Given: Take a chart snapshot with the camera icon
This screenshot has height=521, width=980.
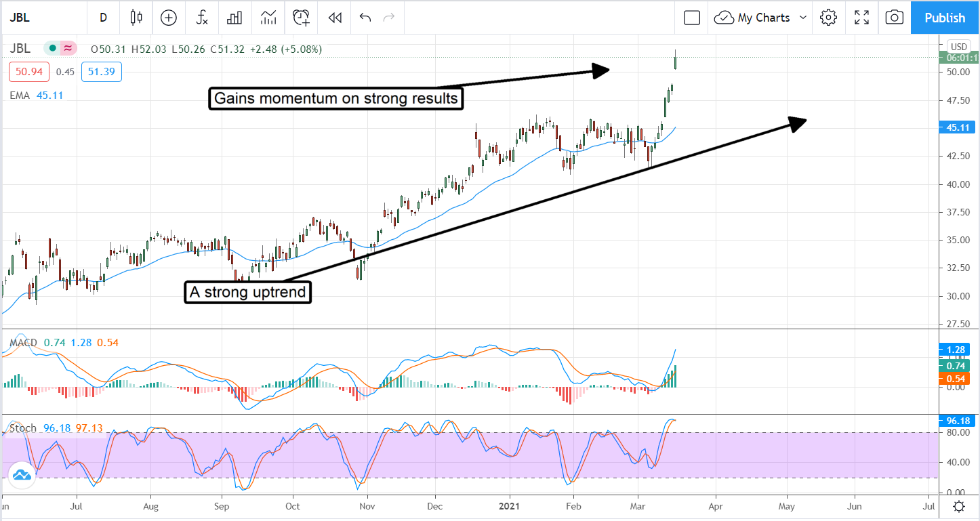Looking at the screenshot, I should tap(894, 18).
